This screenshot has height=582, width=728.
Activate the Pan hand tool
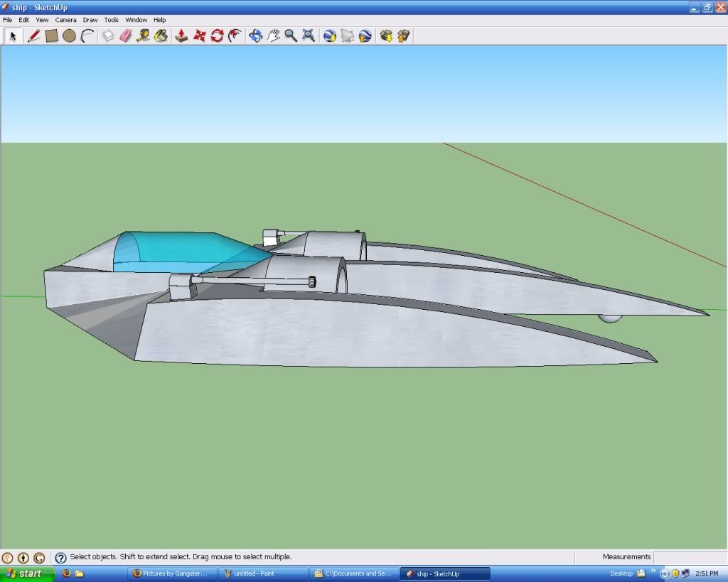(273, 36)
